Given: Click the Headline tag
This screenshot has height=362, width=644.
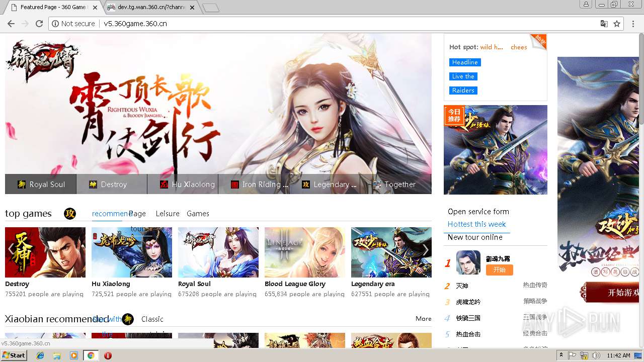Looking at the screenshot, I should (x=465, y=62).
